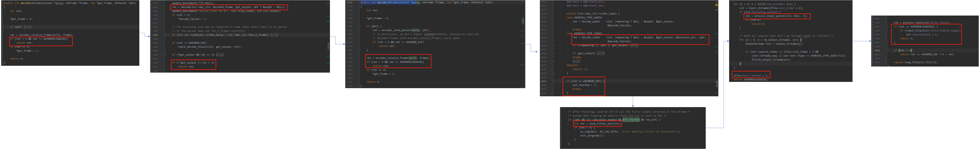The height and width of the screenshot is (149, 980).
Task: Click line number 4649 in gutter
Action: pyautogui.click(x=877, y=50)
